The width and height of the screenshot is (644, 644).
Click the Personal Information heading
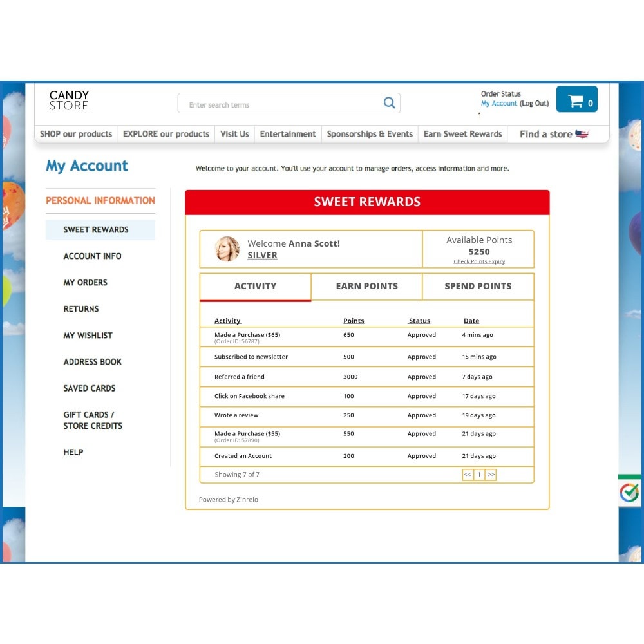tap(100, 200)
